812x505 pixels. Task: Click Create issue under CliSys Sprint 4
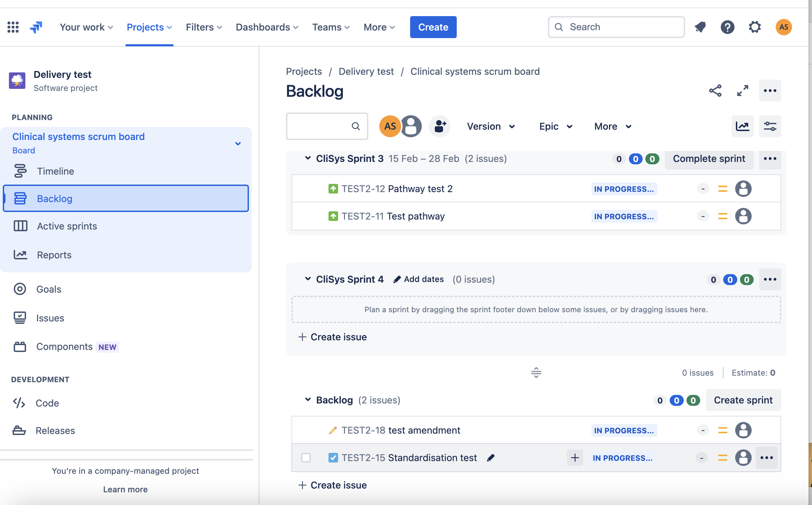(332, 337)
